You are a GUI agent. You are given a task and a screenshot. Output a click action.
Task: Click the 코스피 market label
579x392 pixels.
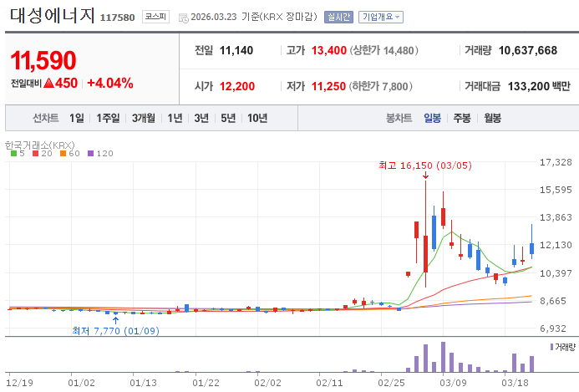(x=156, y=17)
